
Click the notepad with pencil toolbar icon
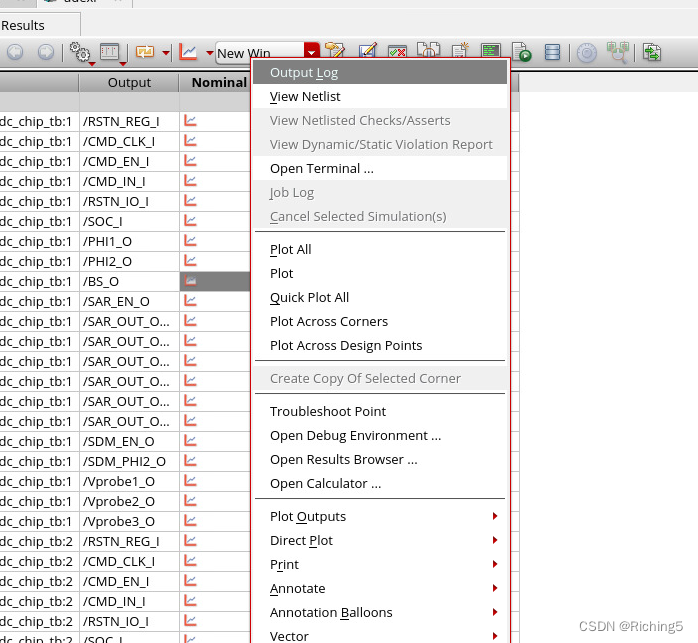click(335, 51)
